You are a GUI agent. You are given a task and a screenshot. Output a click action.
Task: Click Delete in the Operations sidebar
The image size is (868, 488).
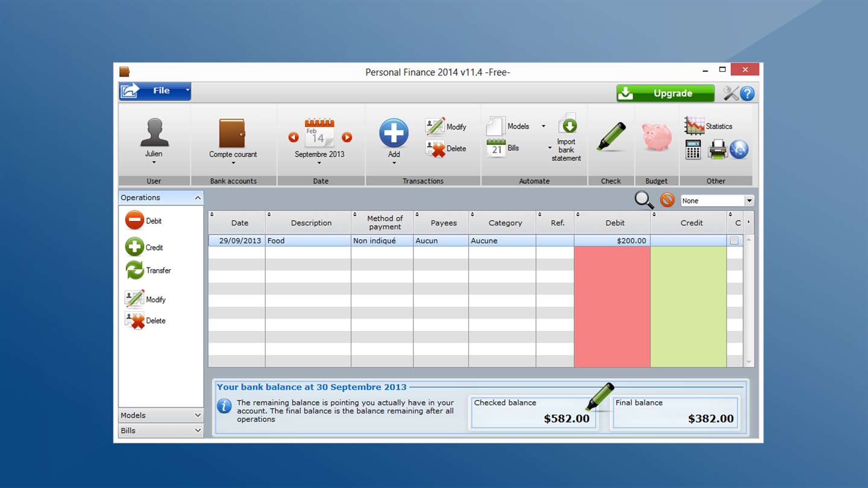145,321
